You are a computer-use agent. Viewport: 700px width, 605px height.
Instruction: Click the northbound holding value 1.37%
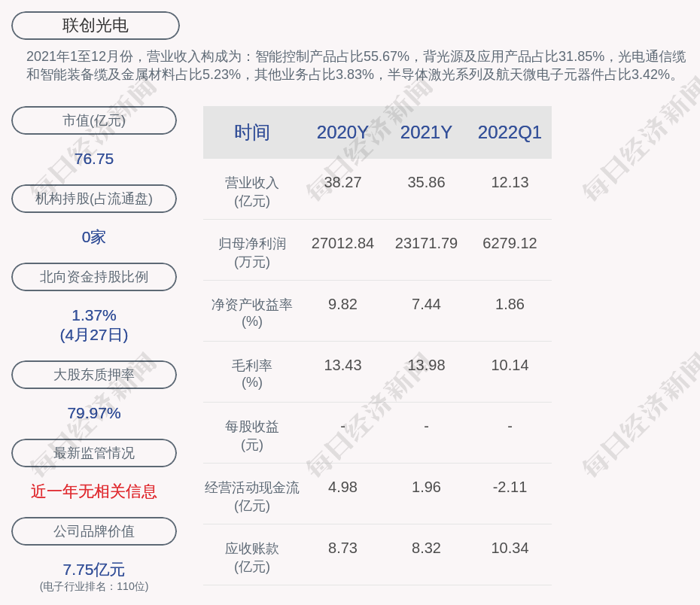[x=94, y=315]
